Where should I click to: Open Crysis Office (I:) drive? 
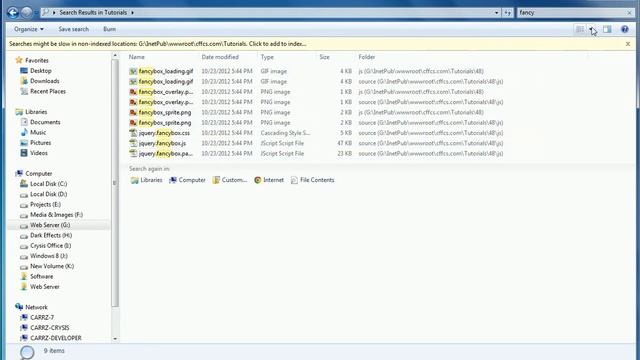(50, 245)
